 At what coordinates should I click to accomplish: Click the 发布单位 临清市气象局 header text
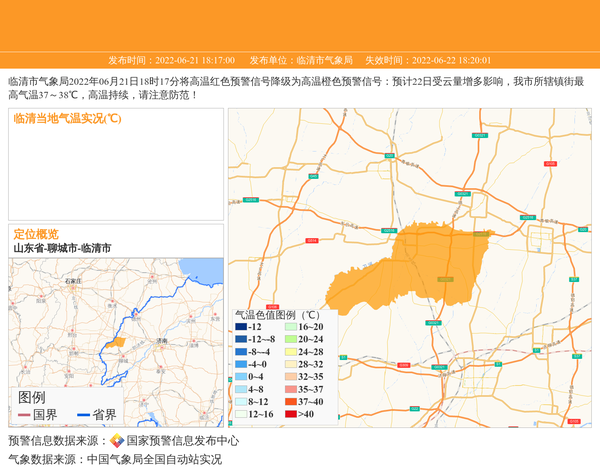[x=301, y=60]
